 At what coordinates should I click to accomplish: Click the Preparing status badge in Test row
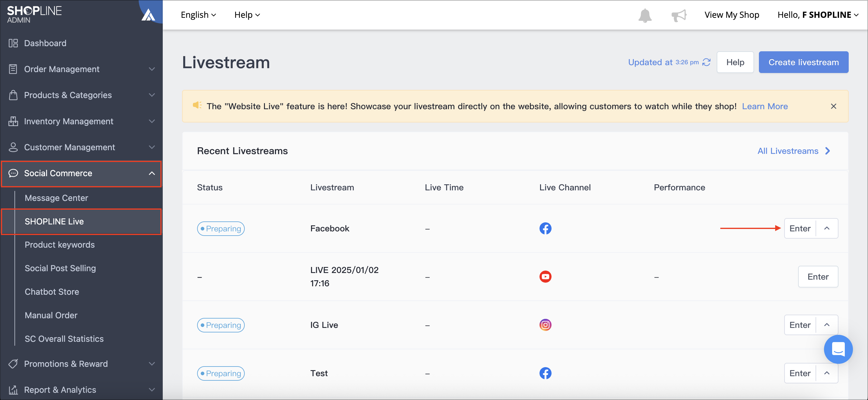pyautogui.click(x=221, y=373)
